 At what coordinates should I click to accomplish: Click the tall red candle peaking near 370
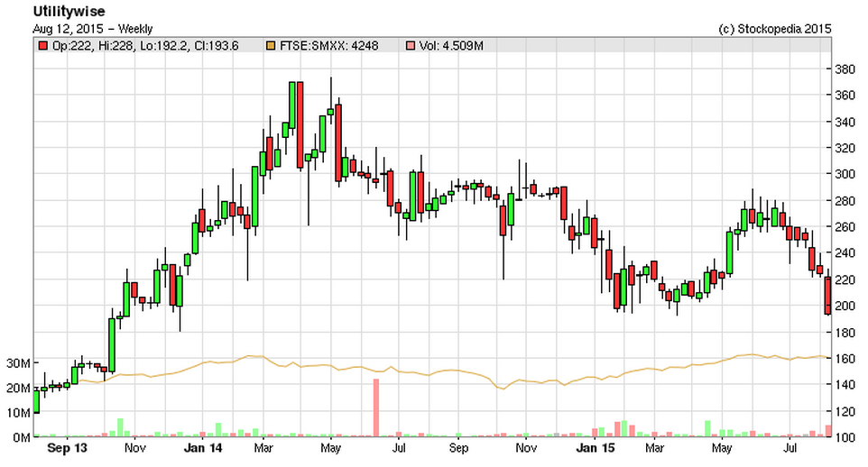300,124
